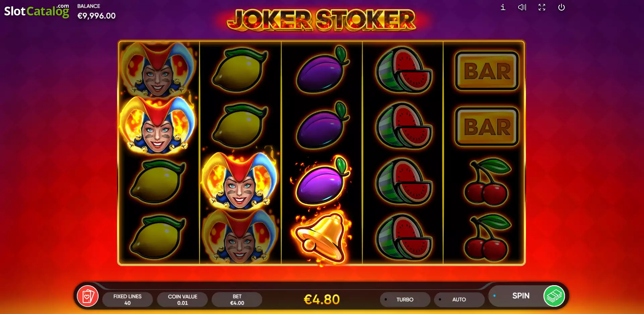Open the Bet amount selector
This screenshot has width=644, height=314.
tap(237, 299)
